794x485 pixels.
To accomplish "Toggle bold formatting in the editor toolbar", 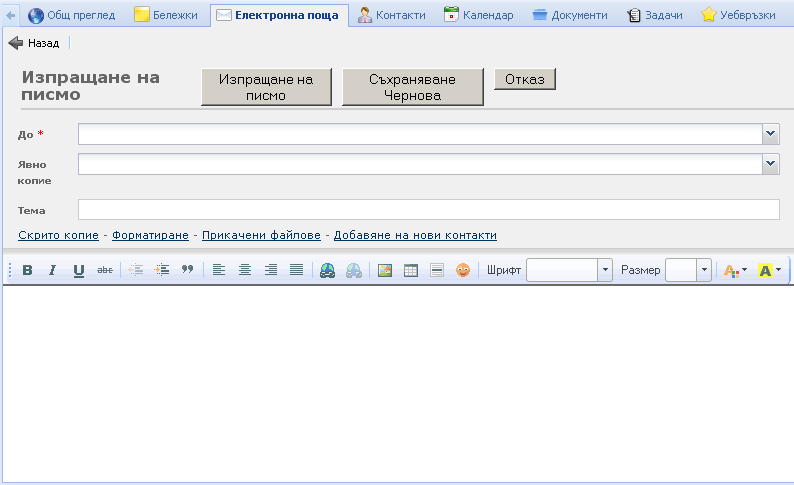I will click(x=28, y=270).
